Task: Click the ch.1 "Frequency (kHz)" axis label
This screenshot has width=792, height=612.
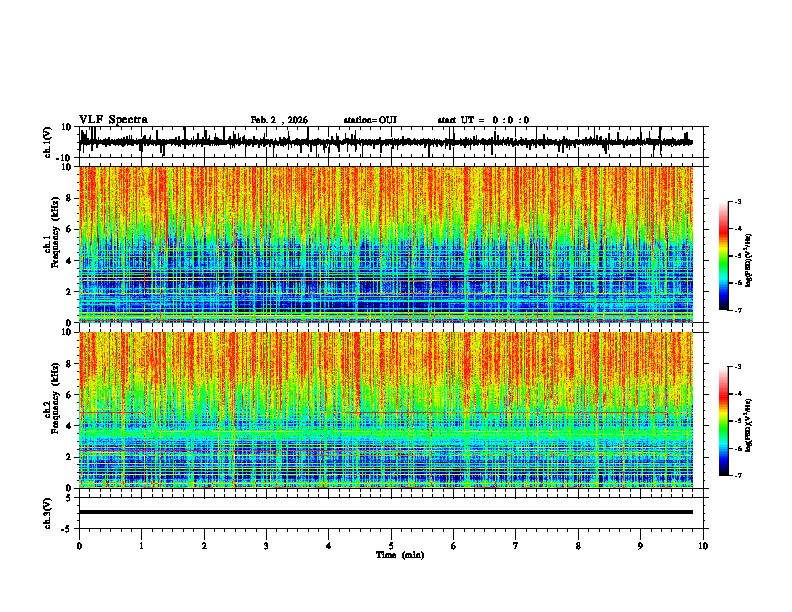Action: [55, 232]
